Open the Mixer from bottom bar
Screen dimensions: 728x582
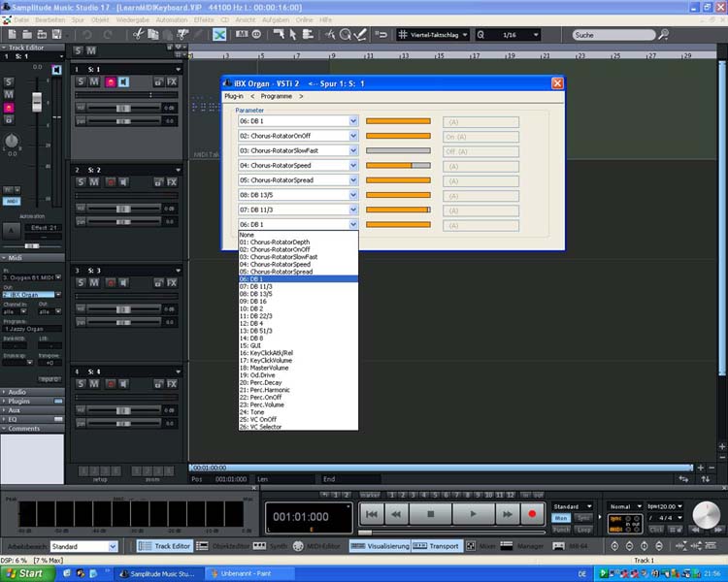coord(481,546)
